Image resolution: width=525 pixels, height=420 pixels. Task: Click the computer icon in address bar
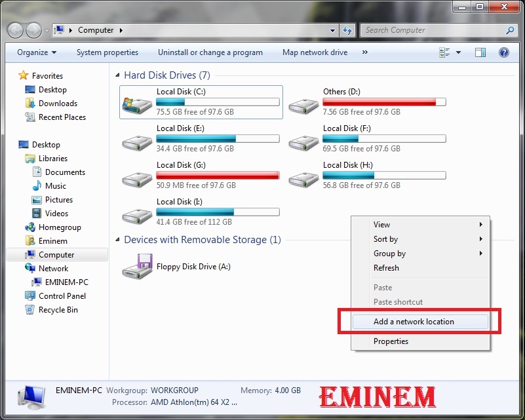[59, 30]
